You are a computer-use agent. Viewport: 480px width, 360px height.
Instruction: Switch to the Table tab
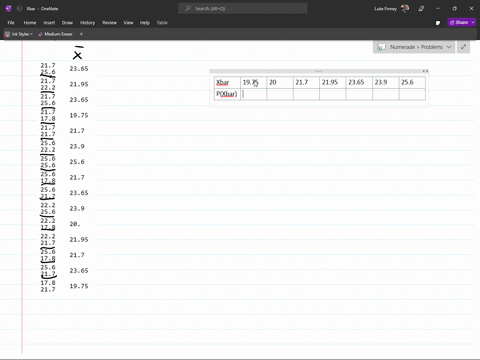pyautogui.click(x=162, y=23)
